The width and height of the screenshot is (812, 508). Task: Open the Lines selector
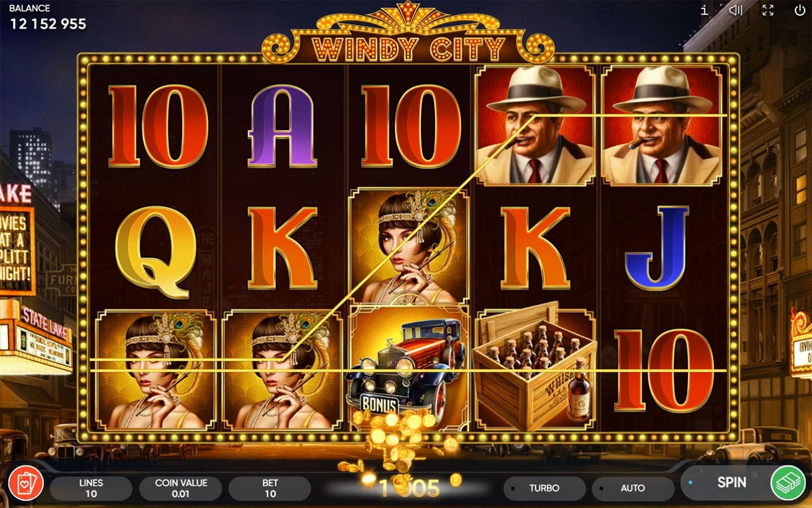click(91, 488)
